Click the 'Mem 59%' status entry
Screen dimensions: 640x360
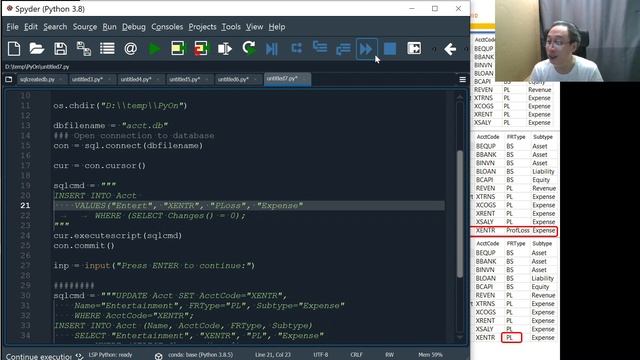point(430,355)
